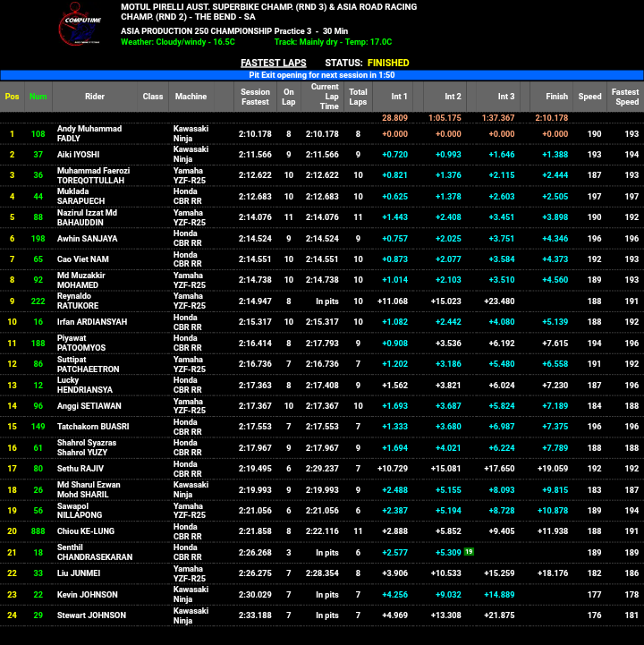Click the Track: Mainly dry text

(x=333, y=42)
